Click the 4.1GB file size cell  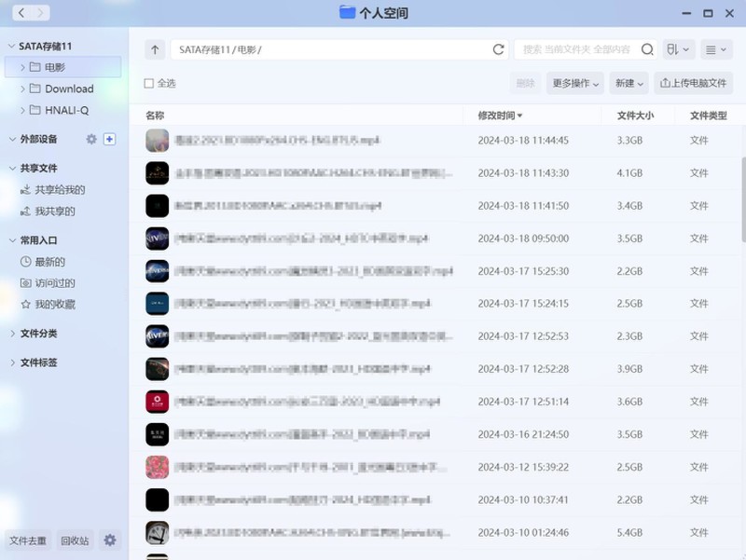[x=629, y=173]
